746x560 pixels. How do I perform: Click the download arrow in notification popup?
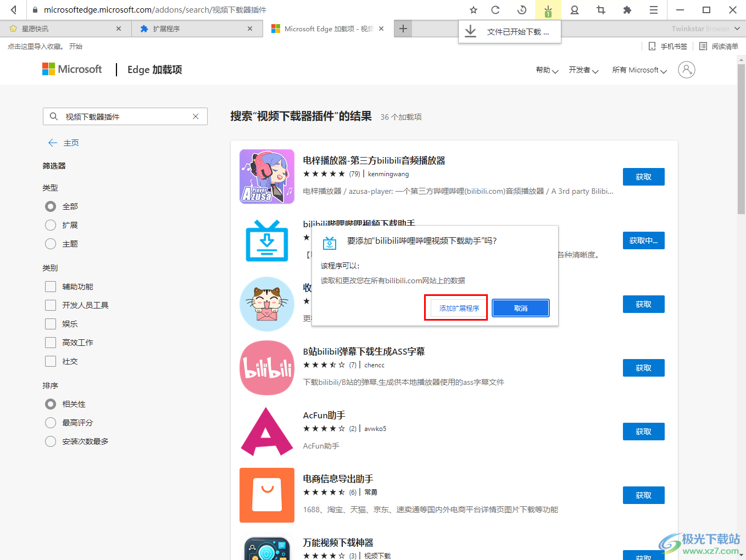(x=471, y=32)
